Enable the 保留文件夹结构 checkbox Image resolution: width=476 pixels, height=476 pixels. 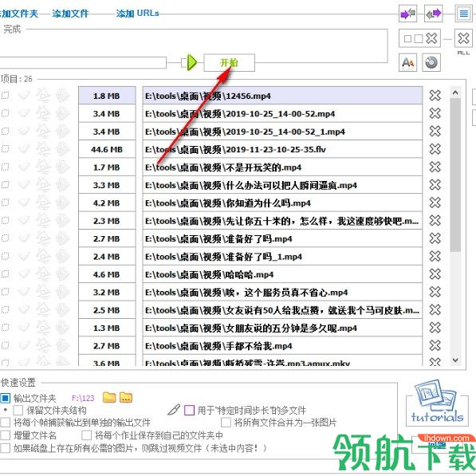point(18,411)
